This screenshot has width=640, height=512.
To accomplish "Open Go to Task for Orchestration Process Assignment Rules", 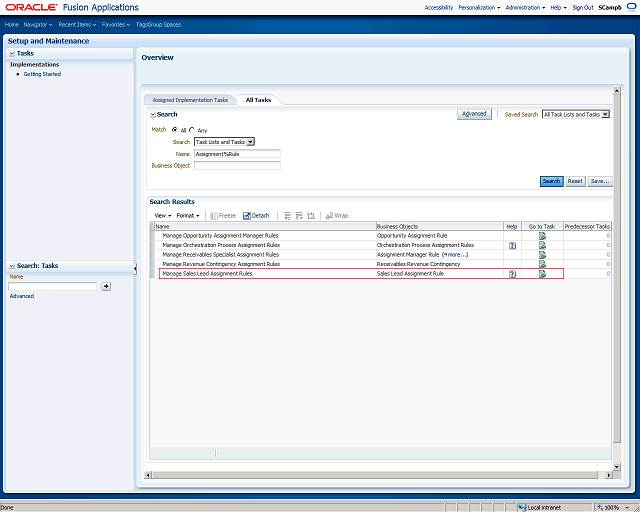I will (x=542, y=245).
